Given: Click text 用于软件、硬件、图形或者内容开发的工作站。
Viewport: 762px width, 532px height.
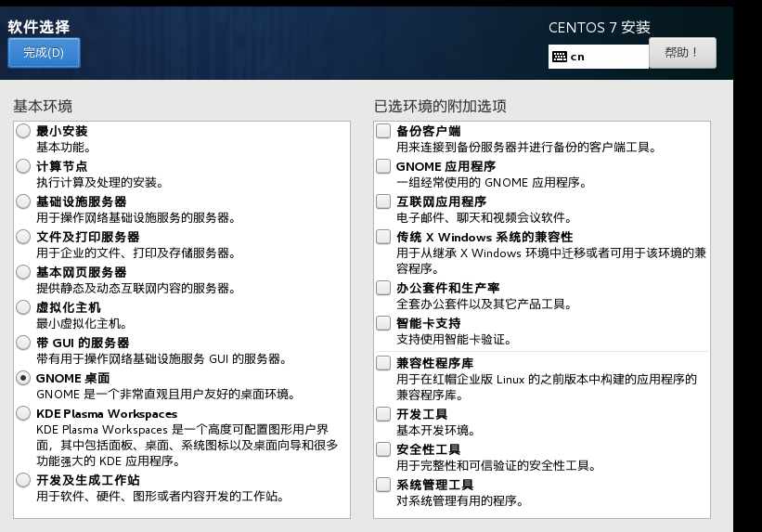Looking at the screenshot, I should pos(160,496).
